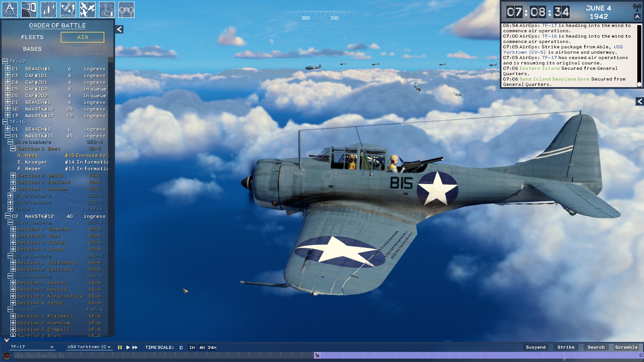Set time scale to 4H
Viewport: 644px width, 362px height.
[202, 348]
